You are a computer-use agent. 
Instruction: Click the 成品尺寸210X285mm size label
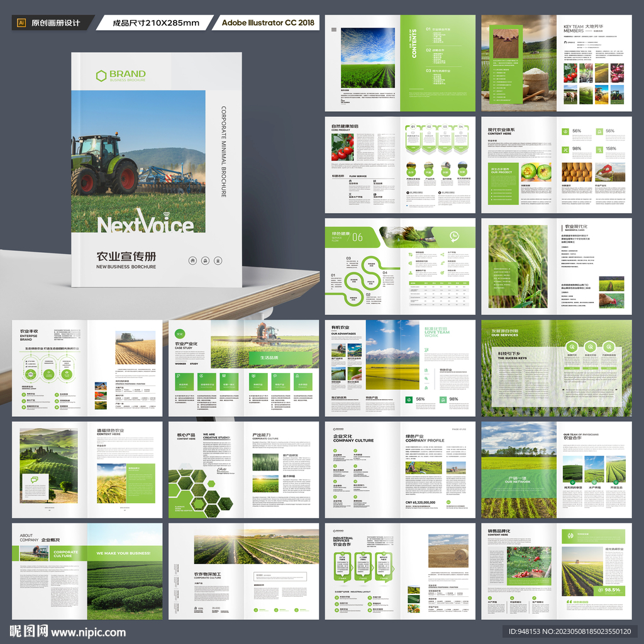(156, 23)
